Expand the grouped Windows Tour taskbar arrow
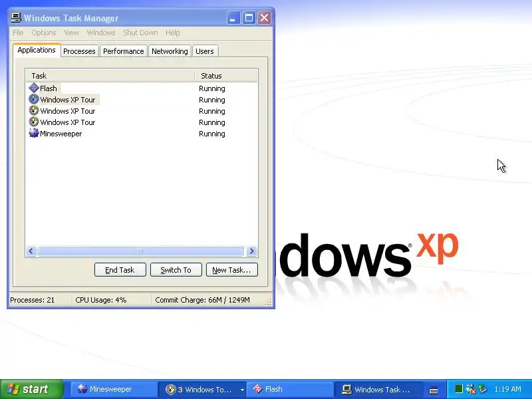Screen dimensions: 532x399 click(x=242, y=390)
